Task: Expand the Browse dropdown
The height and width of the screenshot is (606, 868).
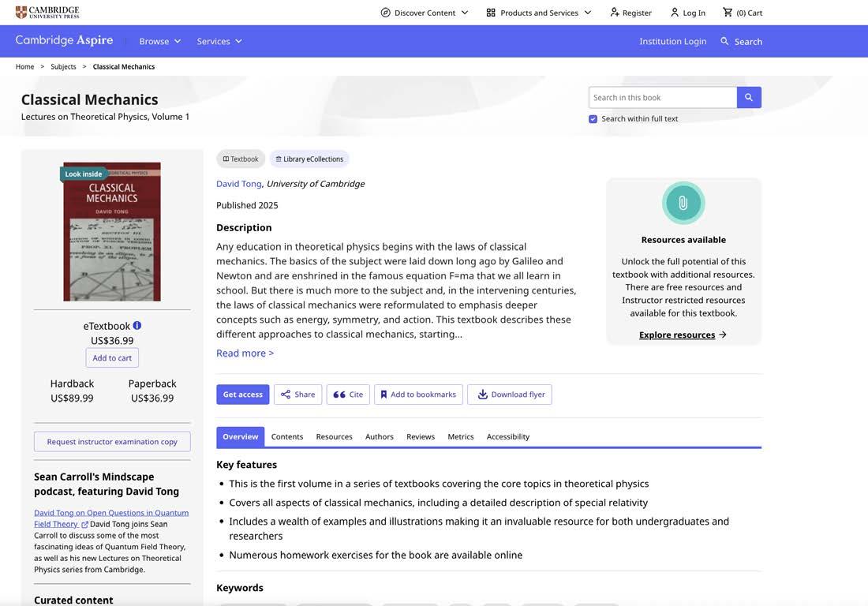Action: tap(160, 42)
